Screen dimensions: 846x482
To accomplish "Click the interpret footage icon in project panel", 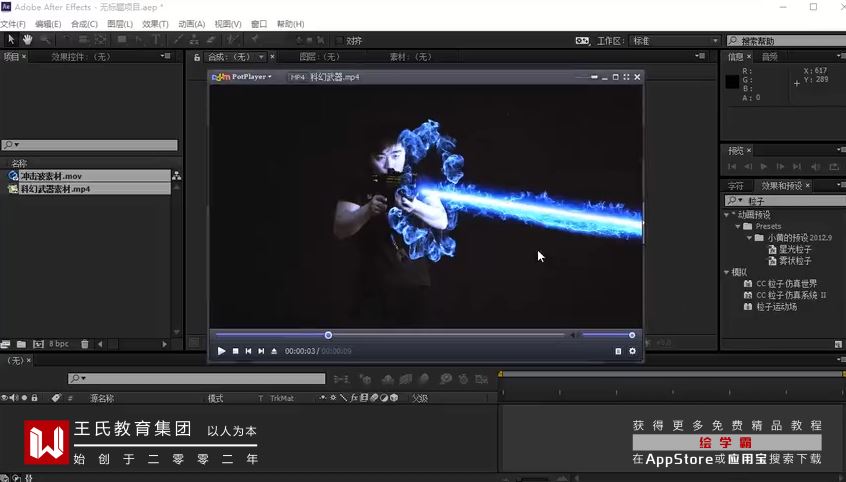I will point(6,344).
